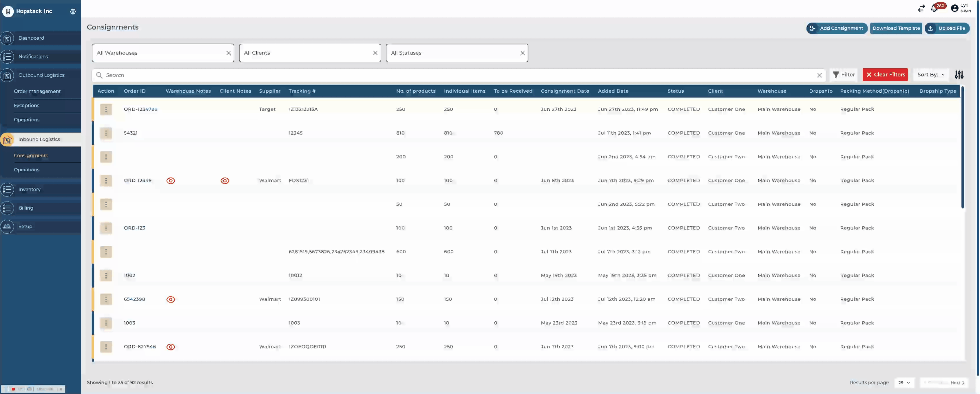Viewport: 980px width, 394px height.
Task: Click the Cyril admin profile icon
Action: point(955,8)
